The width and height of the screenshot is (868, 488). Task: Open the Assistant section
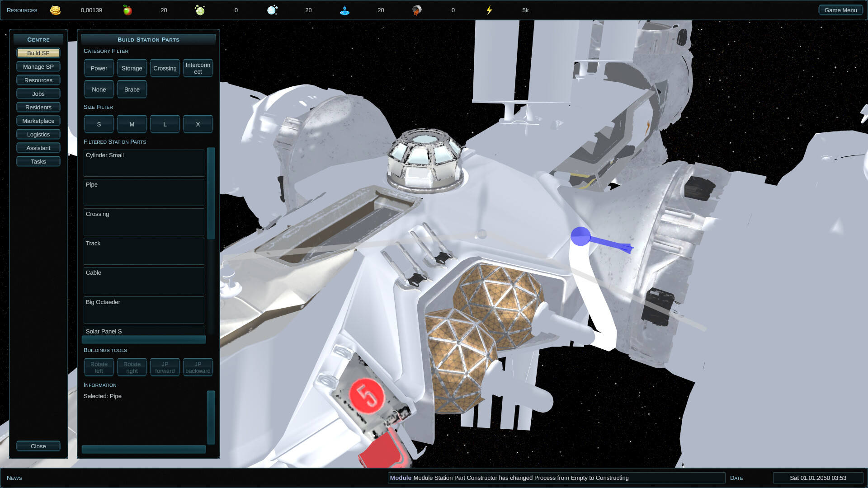pos(38,148)
